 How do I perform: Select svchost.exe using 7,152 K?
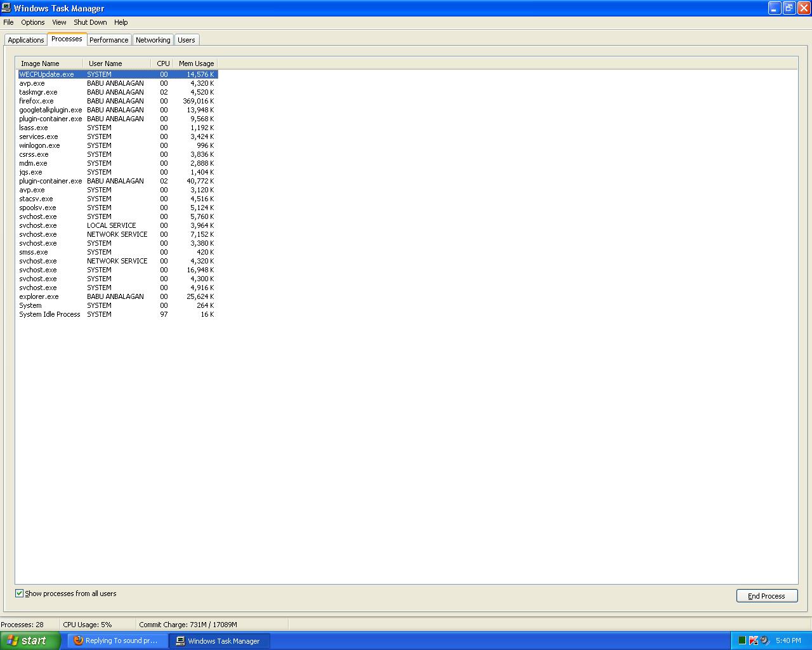point(117,234)
